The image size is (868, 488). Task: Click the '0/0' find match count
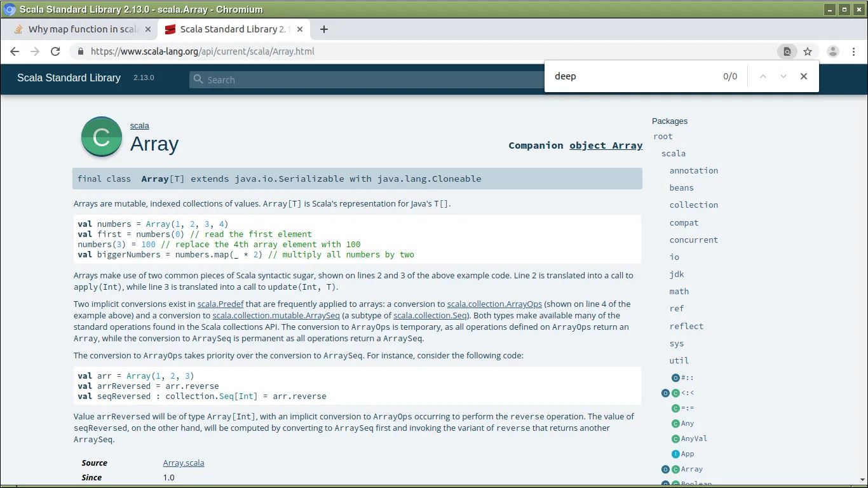[730, 76]
